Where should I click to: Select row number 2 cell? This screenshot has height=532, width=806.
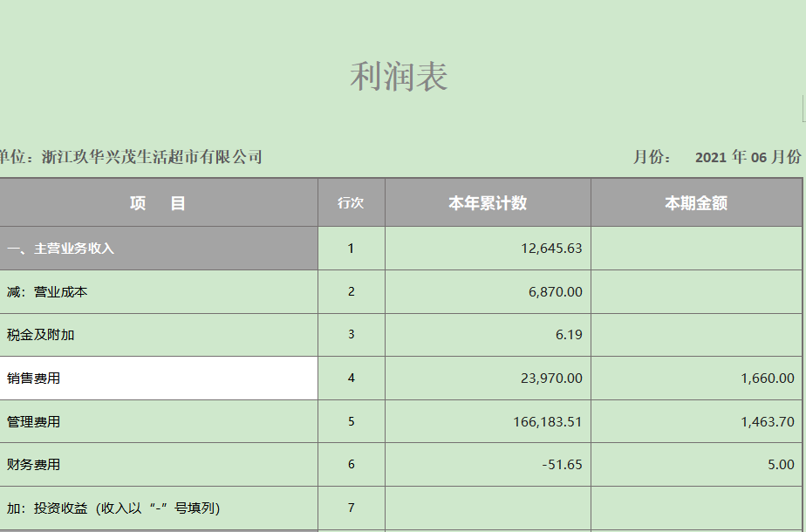352,292
